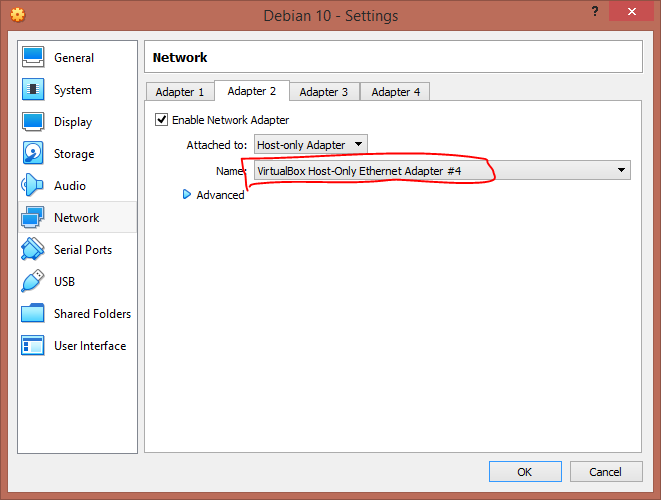The image size is (661, 500).
Task: Click the System category label
Action: [73, 90]
